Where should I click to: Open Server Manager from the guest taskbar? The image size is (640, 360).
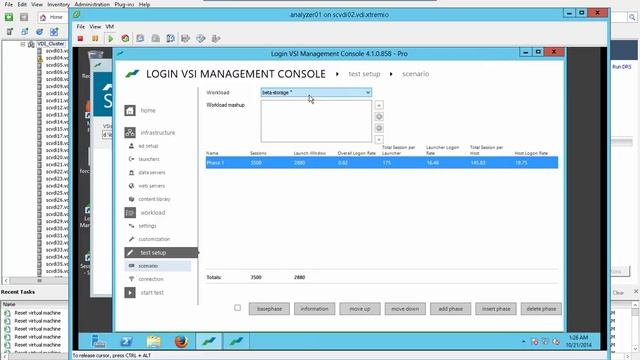click(98, 341)
